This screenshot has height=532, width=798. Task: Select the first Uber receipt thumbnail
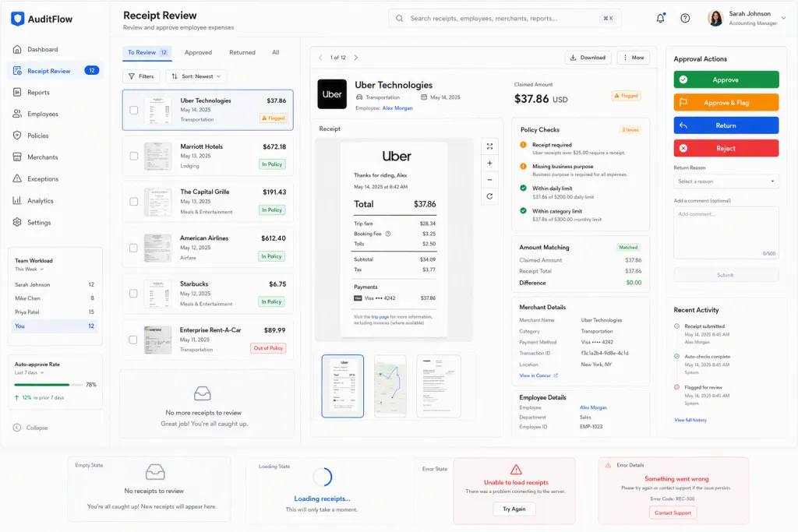(x=343, y=386)
